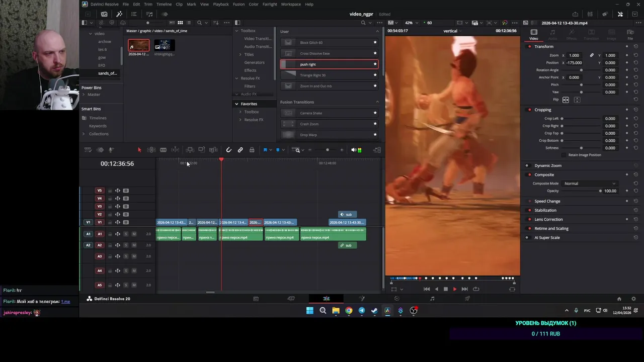
Task: Open the Effects magic wand panel
Action: pyautogui.click(x=119, y=14)
